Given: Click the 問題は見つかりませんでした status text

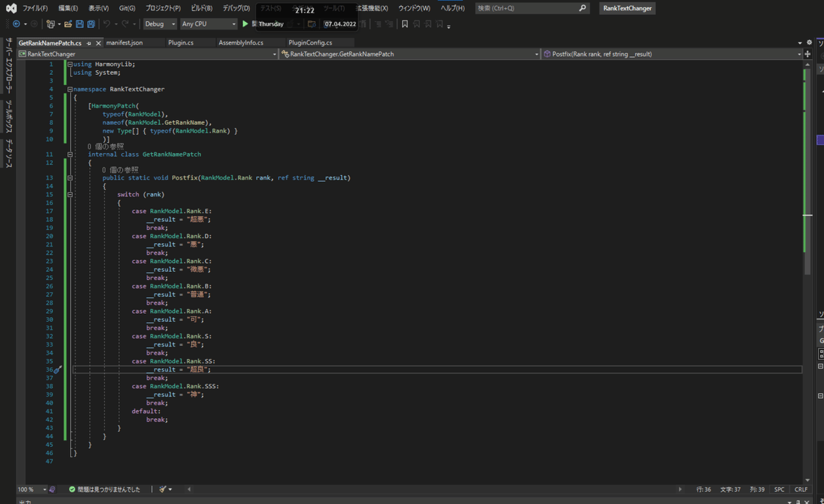Looking at the screenshot, I should coord(108,490).
